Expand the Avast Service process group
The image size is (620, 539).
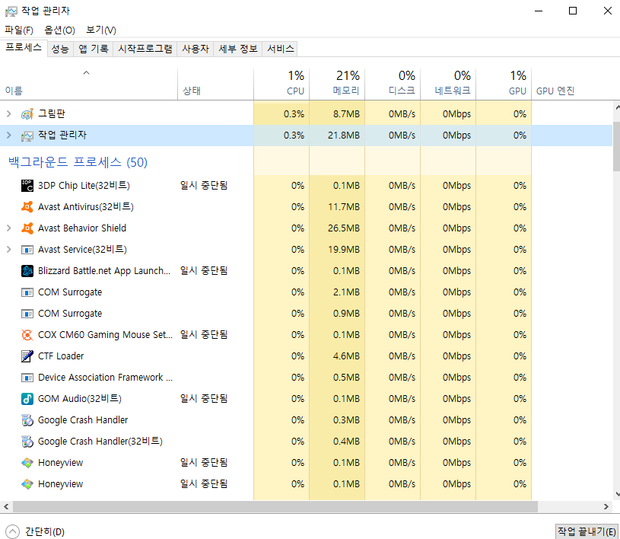[9, 250]
